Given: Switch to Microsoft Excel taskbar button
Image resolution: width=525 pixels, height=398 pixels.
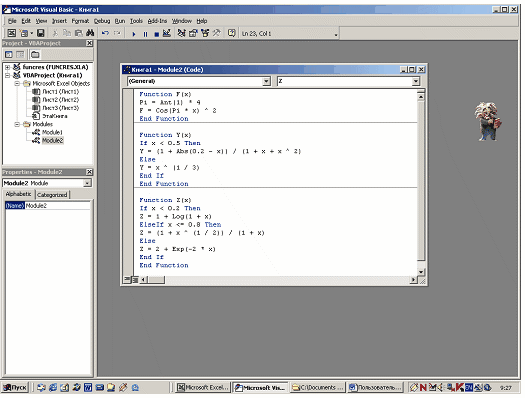Looking at the screenshot, I should point(204,388).
